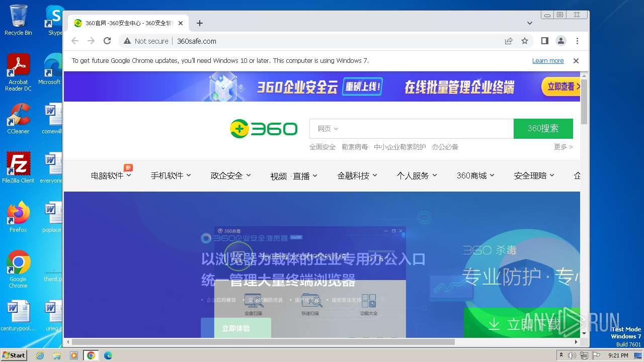
Task: Click 立即查看 on the top banner
Action: point(561,86)
